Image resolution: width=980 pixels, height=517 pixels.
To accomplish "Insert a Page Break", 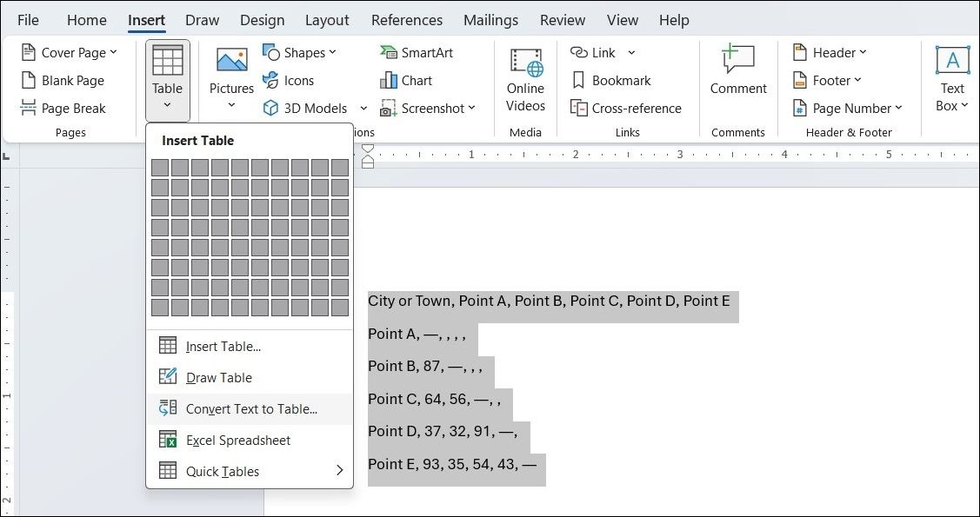I will 63,108.
